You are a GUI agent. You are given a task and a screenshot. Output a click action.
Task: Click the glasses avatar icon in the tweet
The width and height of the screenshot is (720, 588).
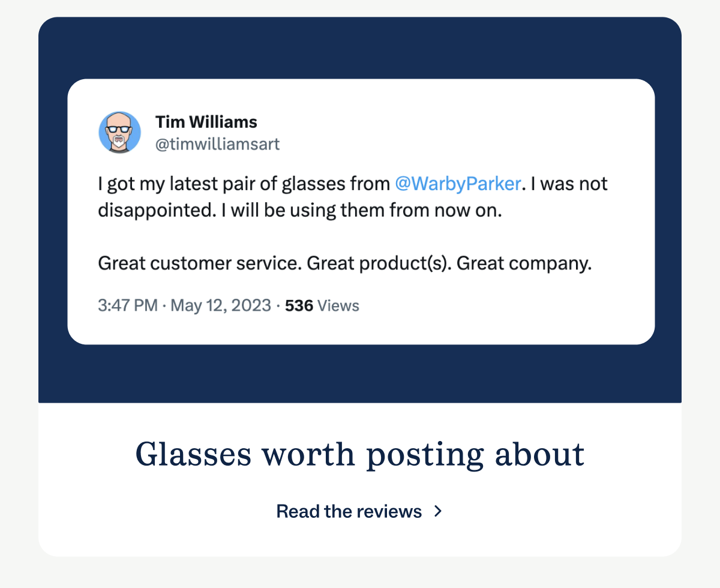point(119,131)
